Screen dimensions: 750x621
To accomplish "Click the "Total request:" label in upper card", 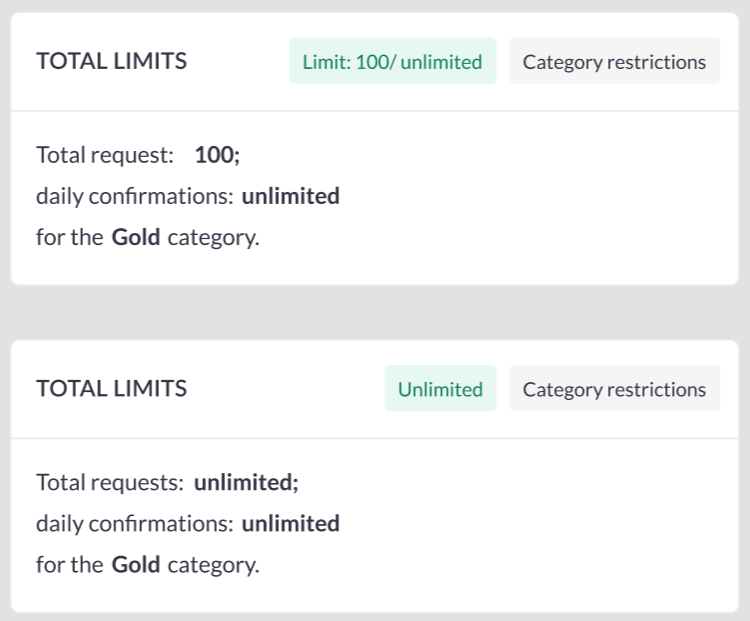I will point(105,156).
